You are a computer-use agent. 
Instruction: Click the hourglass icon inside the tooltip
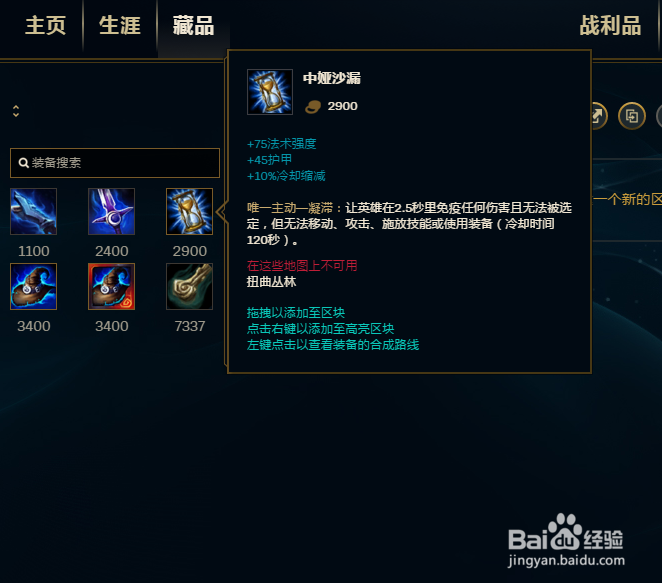click(x=270, y=92)
